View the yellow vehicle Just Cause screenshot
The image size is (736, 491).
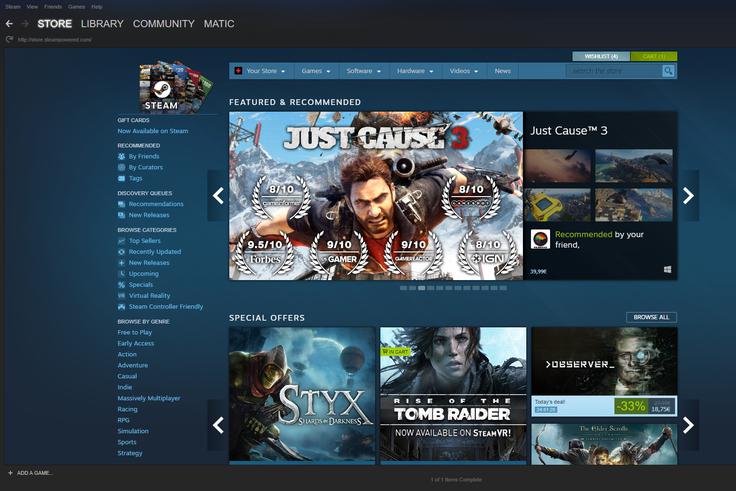tap(558, 205)
